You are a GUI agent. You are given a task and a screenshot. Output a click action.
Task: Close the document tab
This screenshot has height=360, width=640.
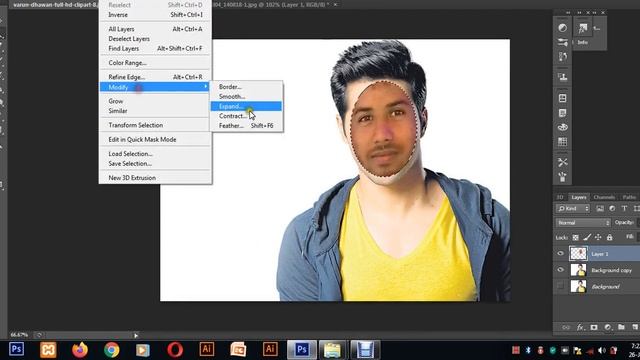pos(336,4)
